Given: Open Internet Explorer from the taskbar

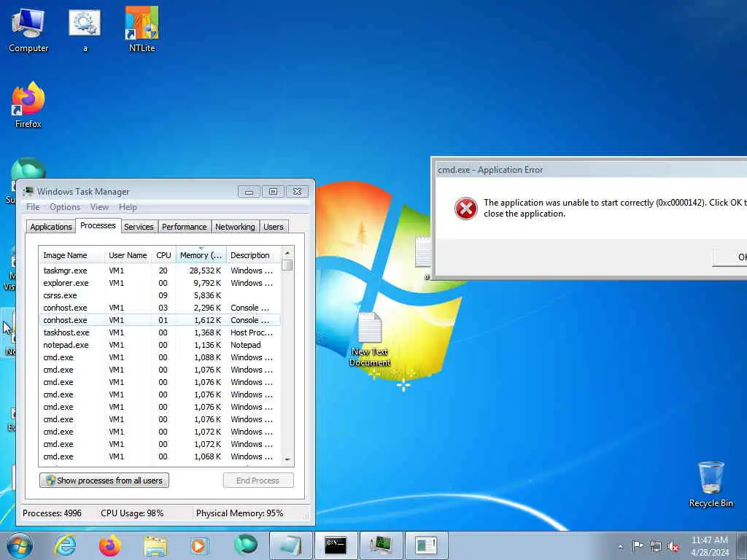Looking at the screenshot, I should coord(65,545).
